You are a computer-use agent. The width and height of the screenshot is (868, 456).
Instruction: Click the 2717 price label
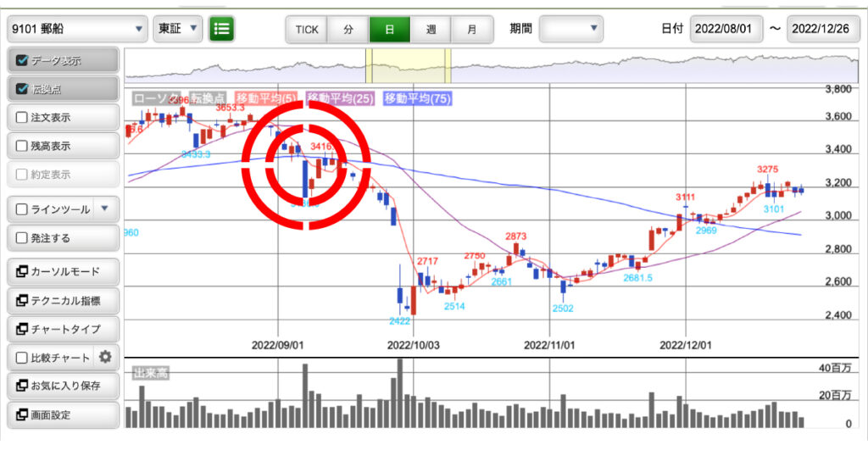click(x=427, y=261)
